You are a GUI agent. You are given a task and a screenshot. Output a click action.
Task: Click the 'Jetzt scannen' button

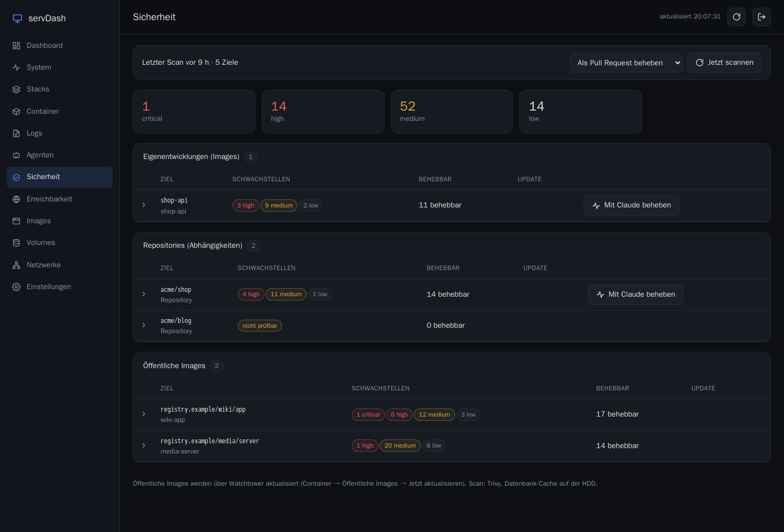[724, 63]
